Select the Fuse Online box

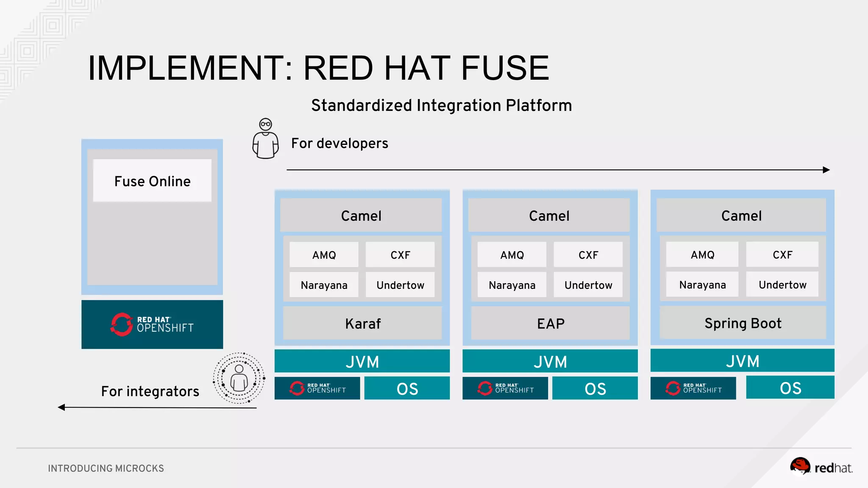(152, 181)
